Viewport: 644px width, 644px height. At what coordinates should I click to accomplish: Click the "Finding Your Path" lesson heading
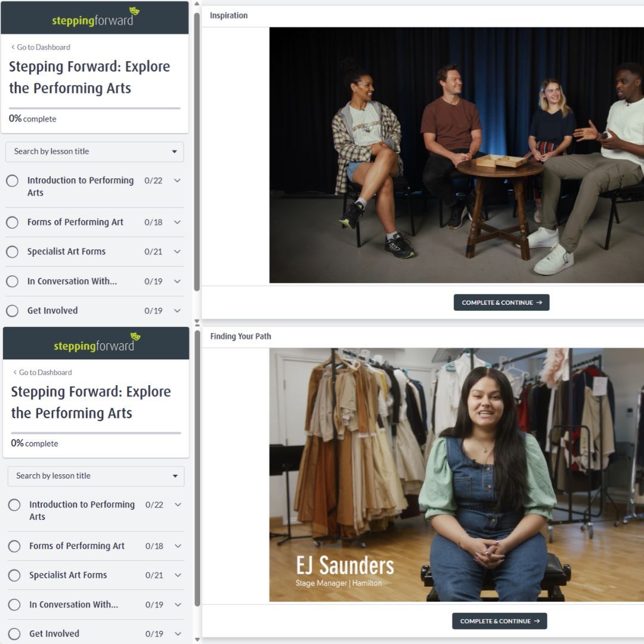(241, 336)
